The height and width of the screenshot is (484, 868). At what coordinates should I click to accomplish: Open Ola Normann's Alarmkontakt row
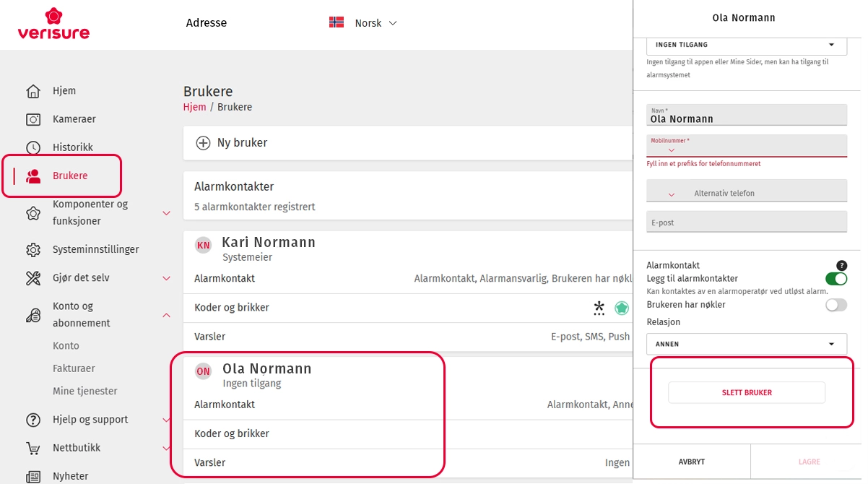[x=408, y=405]
